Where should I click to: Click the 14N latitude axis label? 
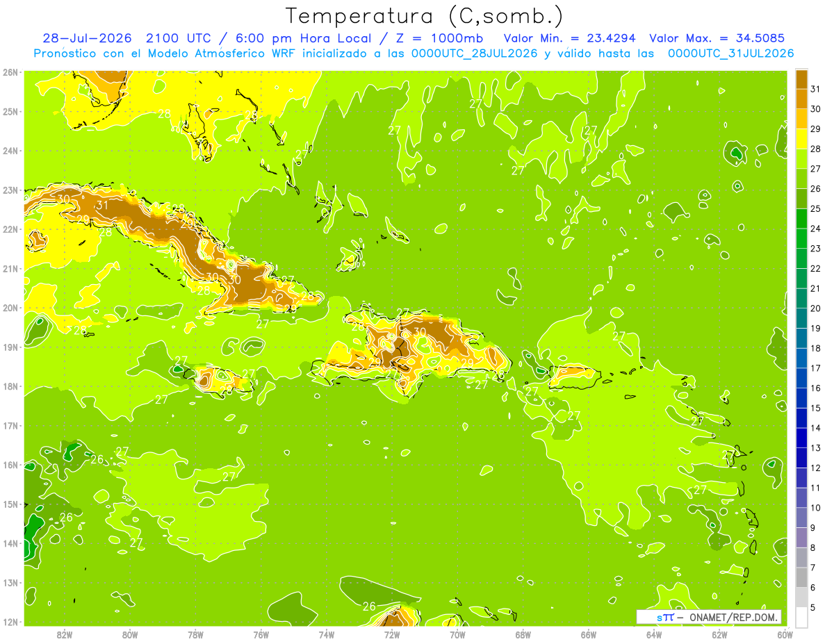click(x=10, y=543)
